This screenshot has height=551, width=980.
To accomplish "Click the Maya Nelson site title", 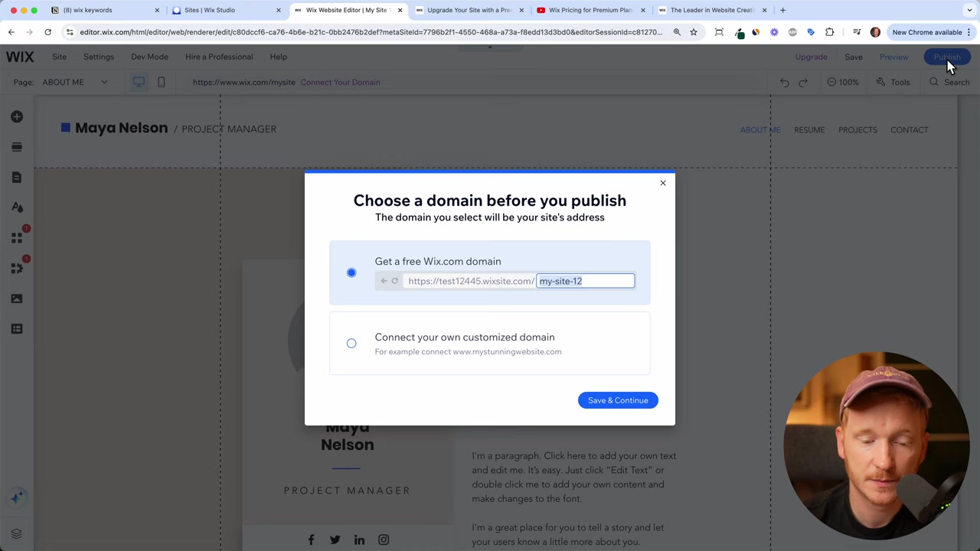I will pyautogui.click(x=121, y=128).
